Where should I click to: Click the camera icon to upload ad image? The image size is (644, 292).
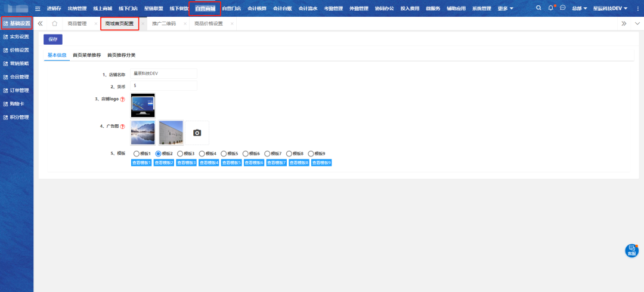click(197, 133)
